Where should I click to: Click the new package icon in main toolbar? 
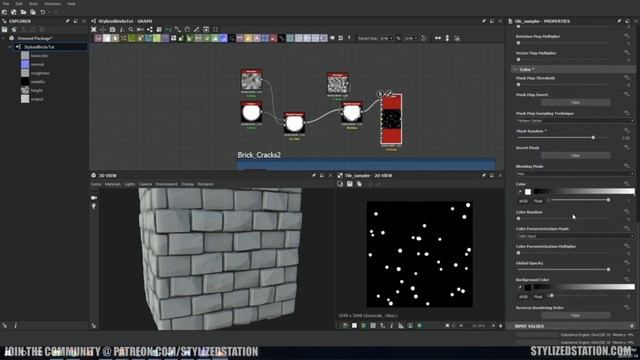(x=4, y=12)
